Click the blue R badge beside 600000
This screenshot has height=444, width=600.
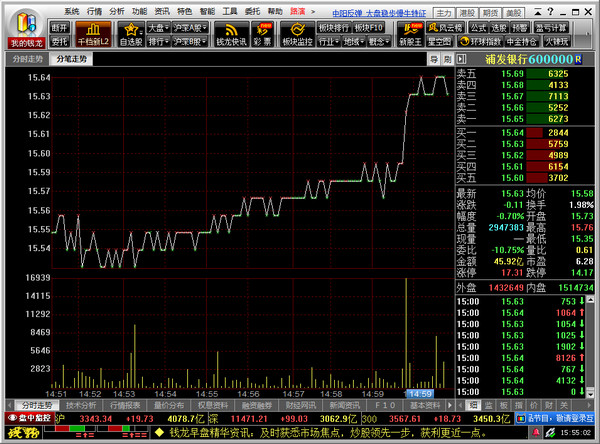pyautogui.click(x=591, y=60)
